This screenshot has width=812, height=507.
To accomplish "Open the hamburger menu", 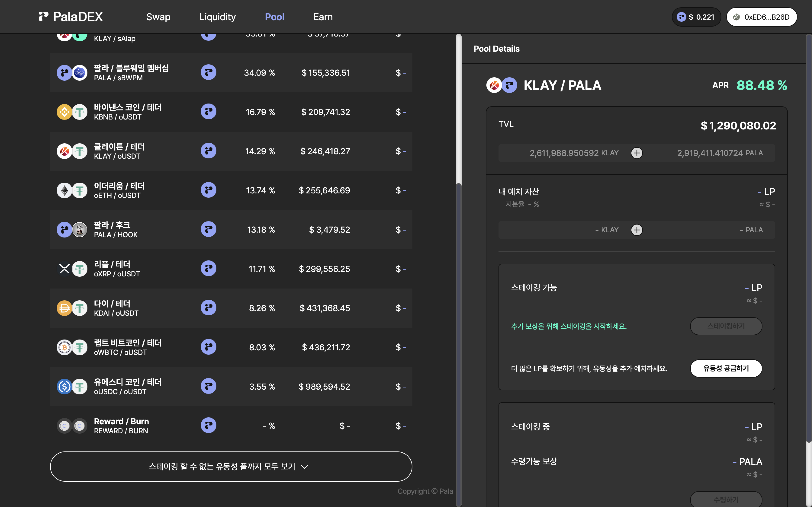I will coord(22,17).
